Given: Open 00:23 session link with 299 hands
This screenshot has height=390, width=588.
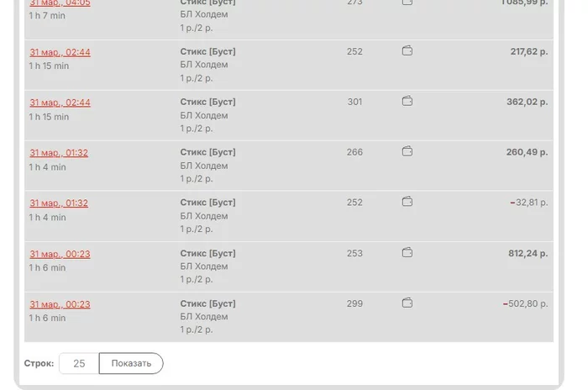Looking at the screenshot, I should click(x=60, y=304).
